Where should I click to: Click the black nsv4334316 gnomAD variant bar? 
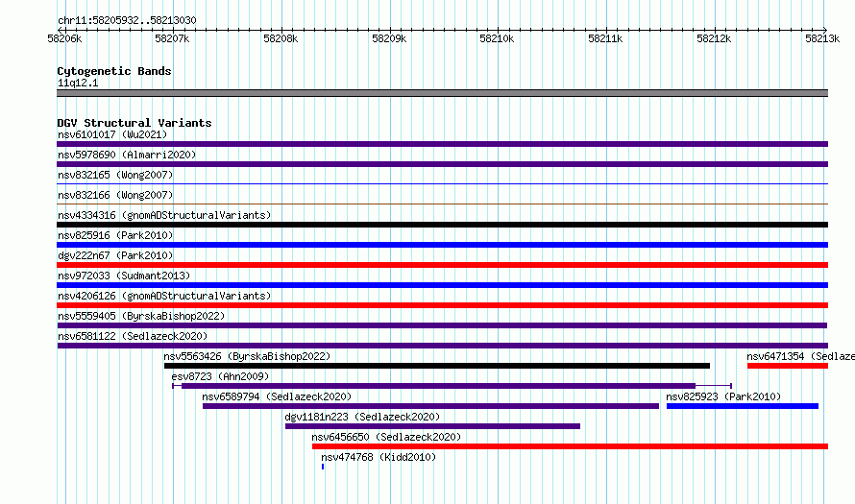point(442,225)
